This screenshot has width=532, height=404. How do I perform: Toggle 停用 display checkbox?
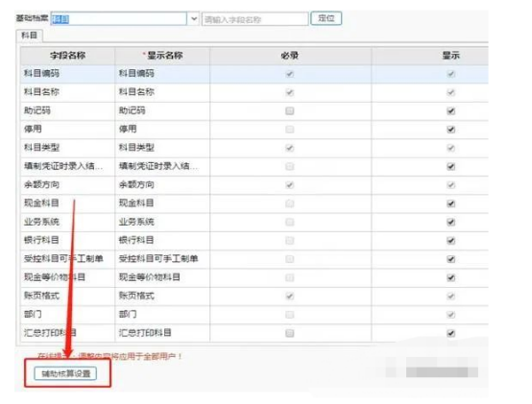(x=451, y=130)
